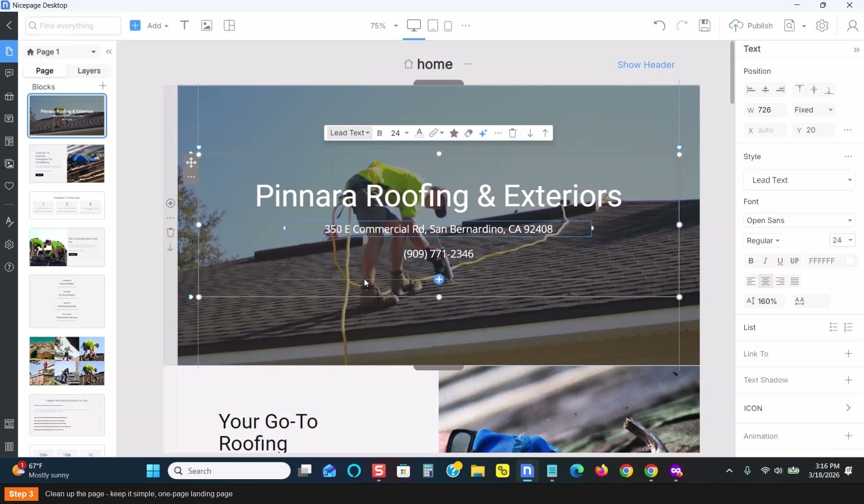Collapse the Text properties panel
This screenshot has width=864, height=504.
(856, 50)
